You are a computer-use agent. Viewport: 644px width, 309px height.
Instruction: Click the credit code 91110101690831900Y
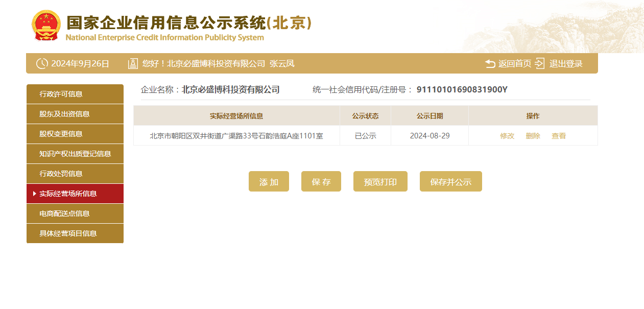tap(462, 90)
